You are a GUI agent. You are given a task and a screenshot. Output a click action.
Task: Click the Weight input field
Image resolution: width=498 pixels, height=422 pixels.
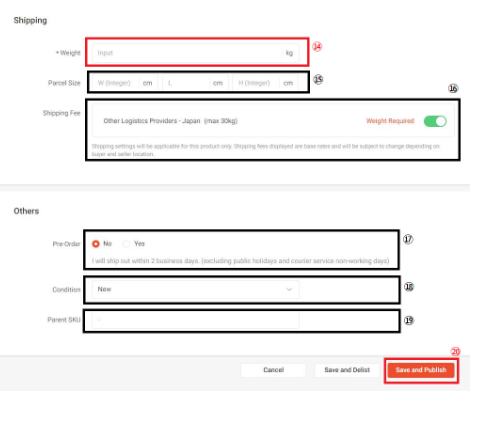click(x=195, y=53)
